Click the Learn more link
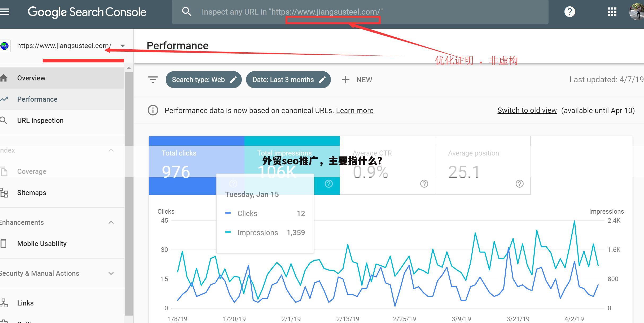This screenshot has width=644, height=323. [354, 110]
